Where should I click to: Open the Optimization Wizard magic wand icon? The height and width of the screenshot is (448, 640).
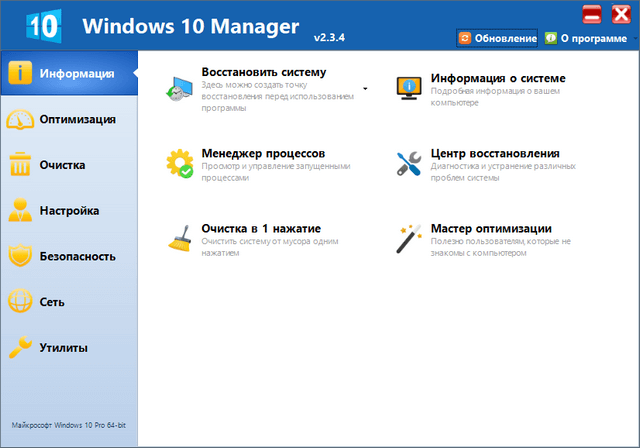[408, 239]
